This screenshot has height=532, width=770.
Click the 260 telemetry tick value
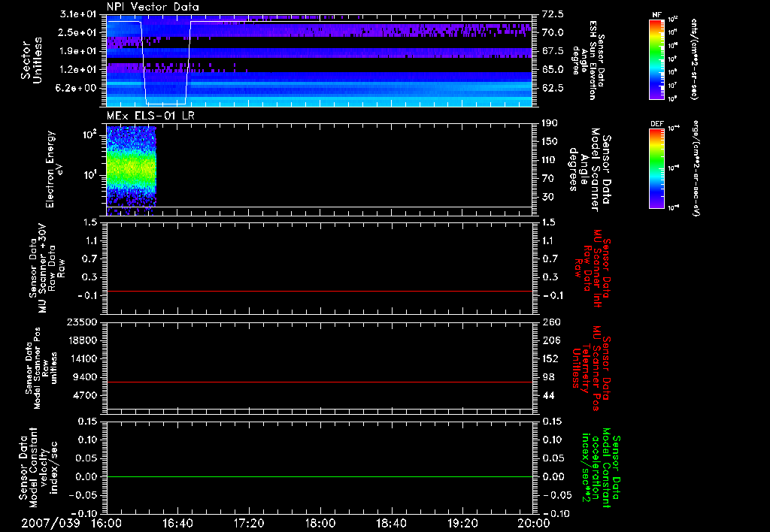pos(551,322)
